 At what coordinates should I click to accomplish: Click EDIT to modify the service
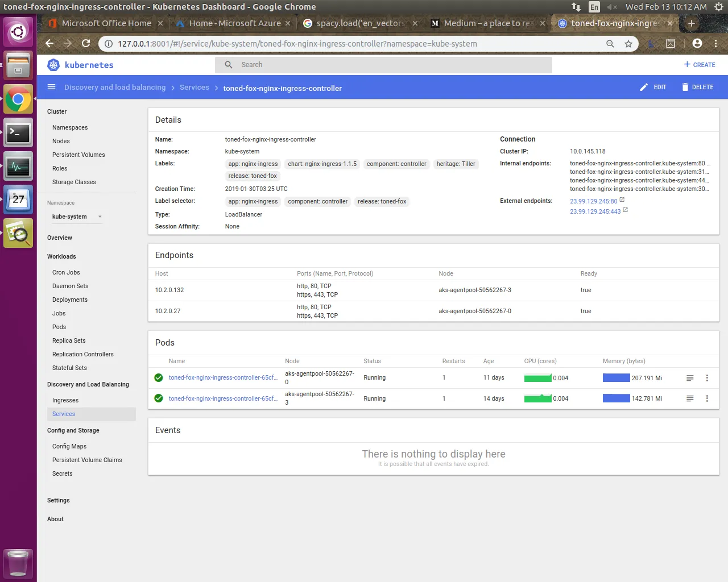point(653,87)
